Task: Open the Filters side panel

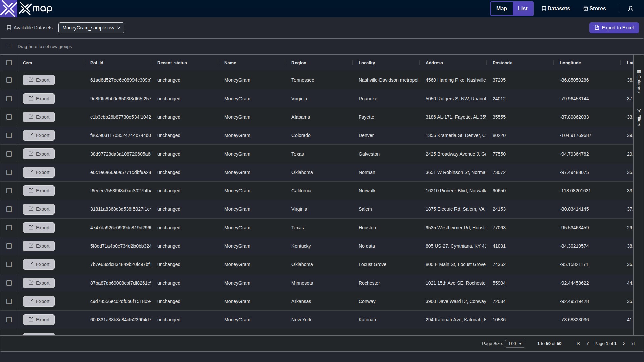Action: (639, 117)
